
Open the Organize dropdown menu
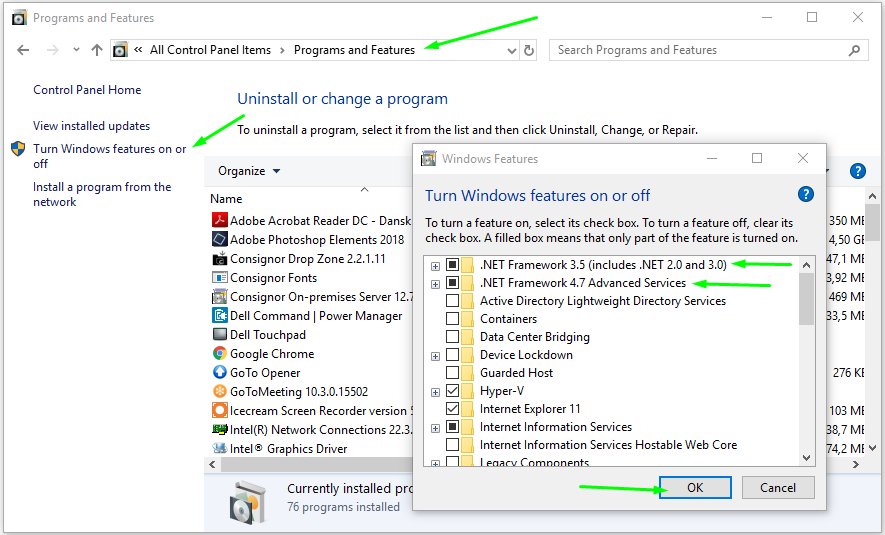tap(249, 171)
